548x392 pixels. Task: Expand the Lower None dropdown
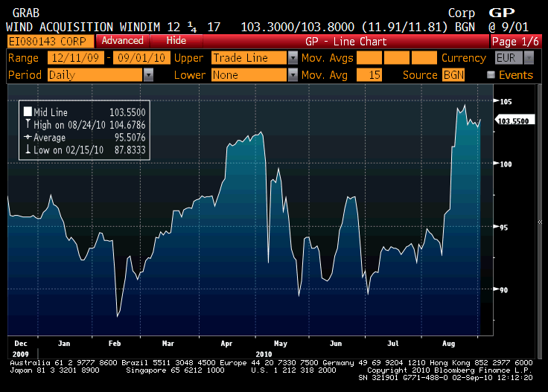[x=293, y=75]
